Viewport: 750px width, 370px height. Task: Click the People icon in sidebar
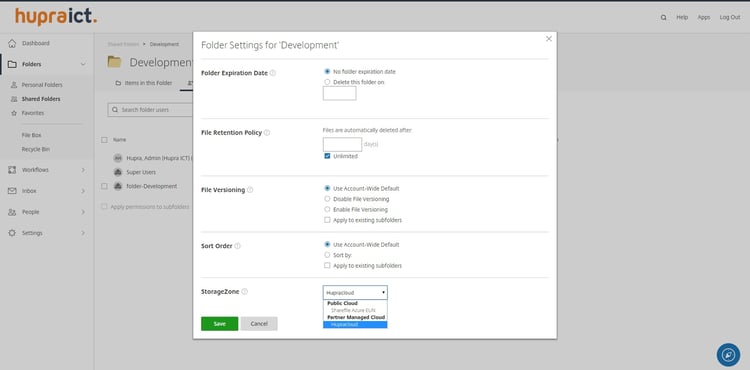(x=12, y=212)
